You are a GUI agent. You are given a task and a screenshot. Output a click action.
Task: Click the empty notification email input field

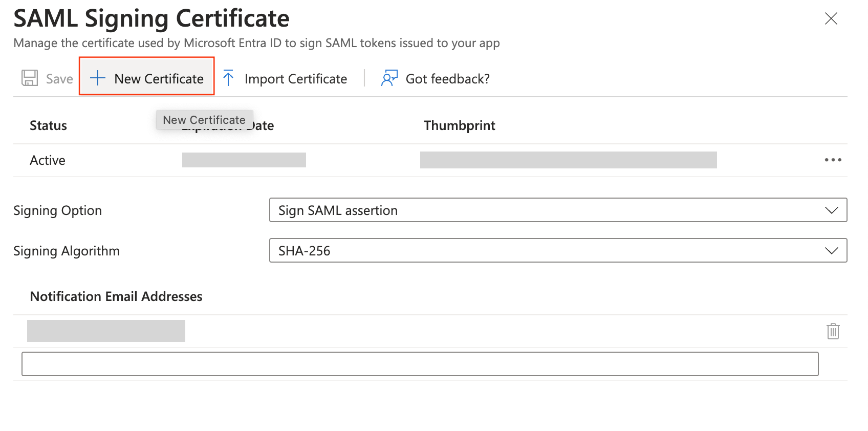point(420,364)
